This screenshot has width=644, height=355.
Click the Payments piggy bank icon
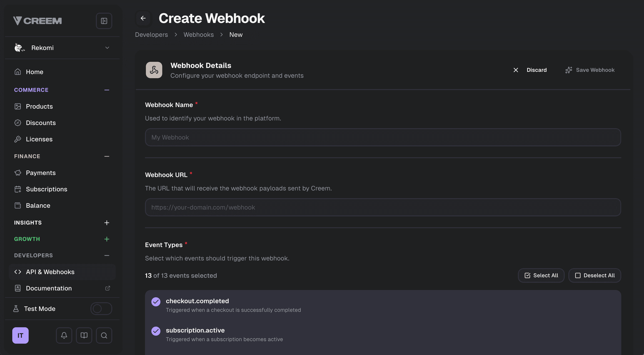17,173
